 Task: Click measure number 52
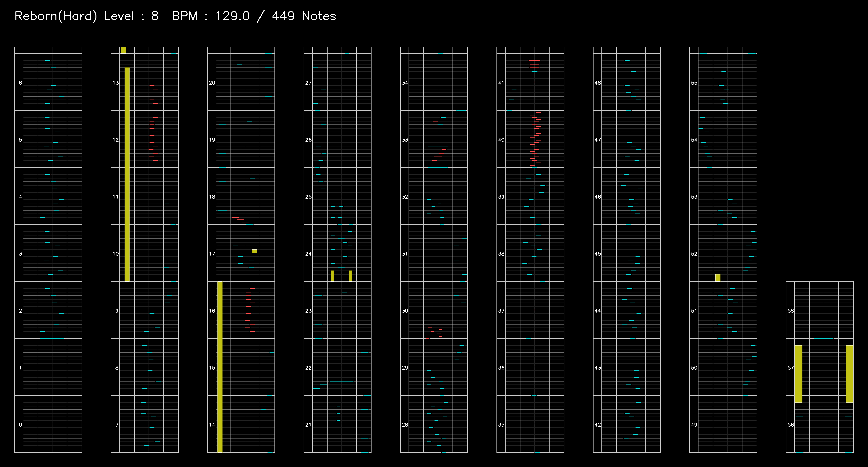[694, 253]
